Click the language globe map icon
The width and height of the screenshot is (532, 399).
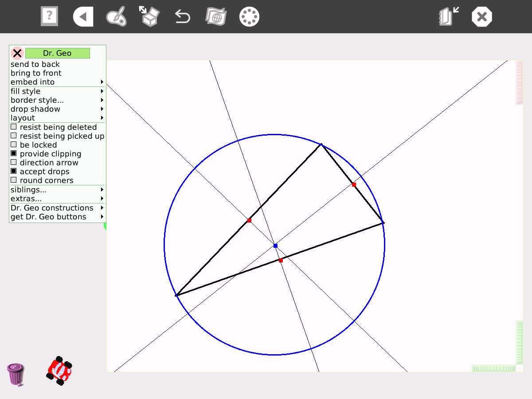[216, 17]
